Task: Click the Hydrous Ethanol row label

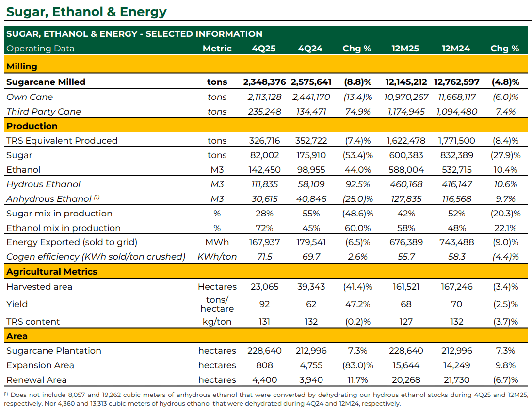Action: [44, 184]
